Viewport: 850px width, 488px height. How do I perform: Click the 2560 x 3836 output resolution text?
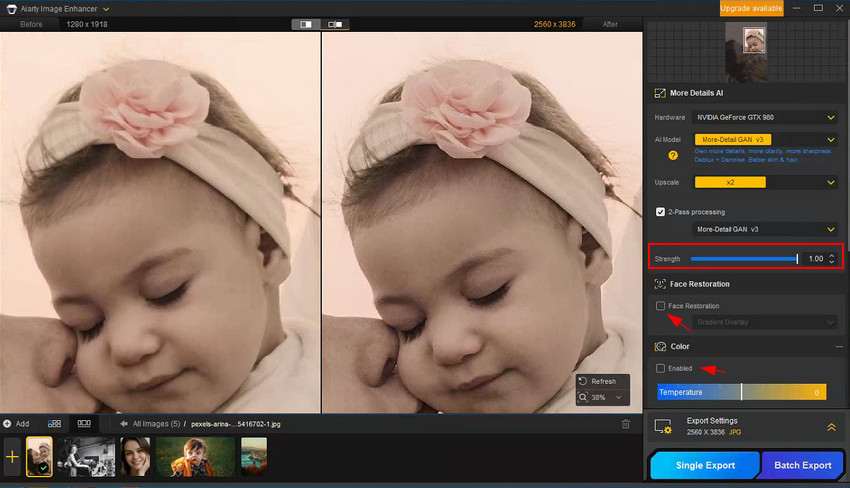point(555,24)
